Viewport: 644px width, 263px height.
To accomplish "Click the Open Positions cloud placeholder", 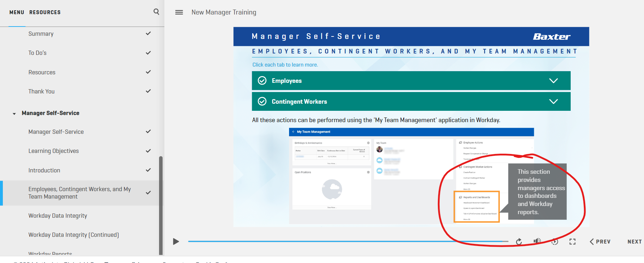I will pos(332,189).
